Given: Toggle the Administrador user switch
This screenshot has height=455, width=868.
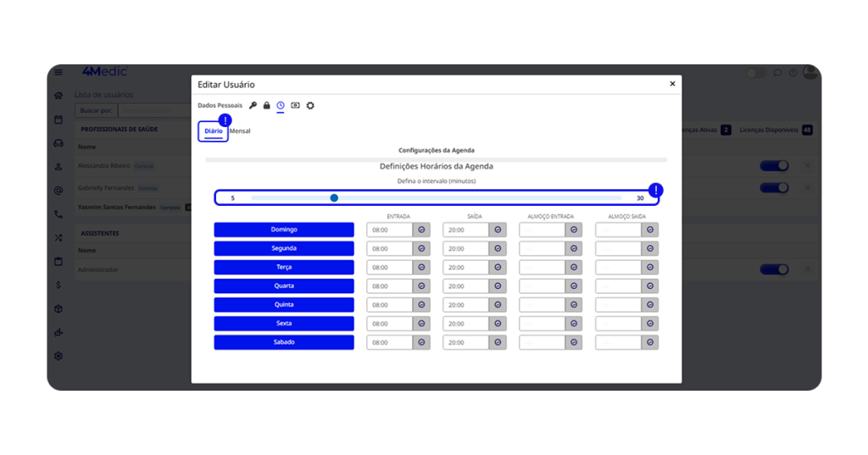Looking at the screenshot, I should click(x=774, y=269).
